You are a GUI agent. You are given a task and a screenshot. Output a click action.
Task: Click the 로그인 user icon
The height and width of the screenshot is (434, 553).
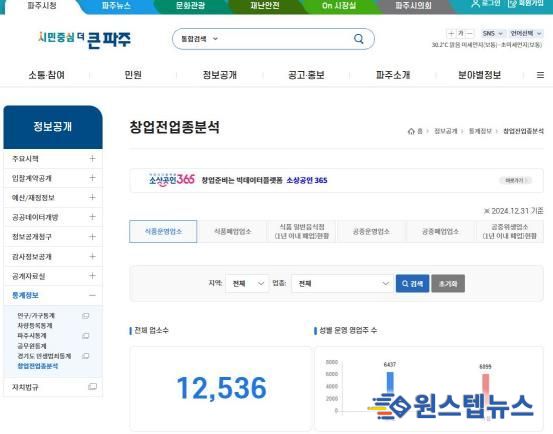pos(476,4)
